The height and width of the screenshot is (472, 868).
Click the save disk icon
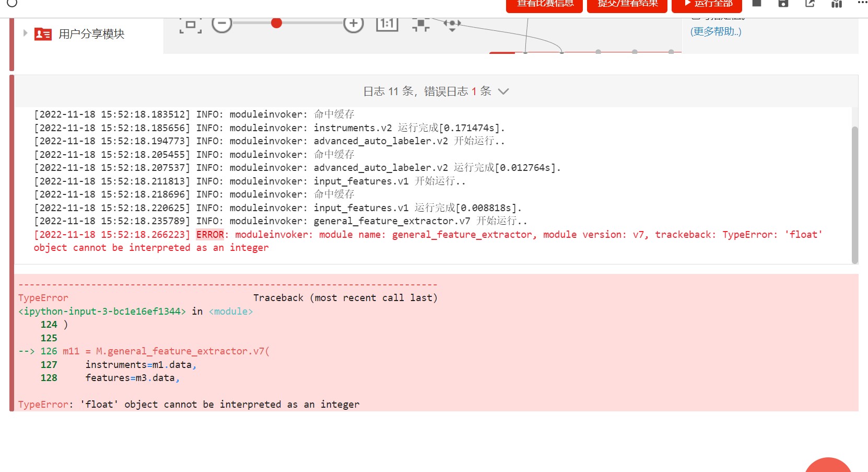tap(783, 4)
